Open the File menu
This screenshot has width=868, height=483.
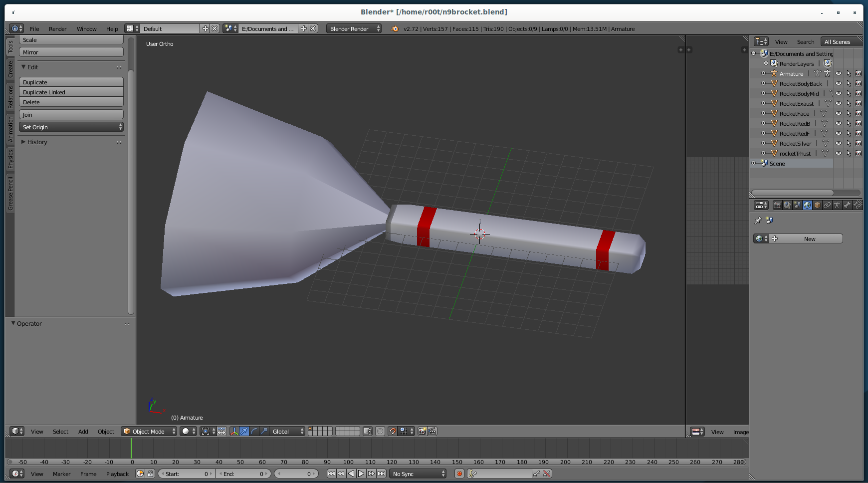click(x=34, y=28)
